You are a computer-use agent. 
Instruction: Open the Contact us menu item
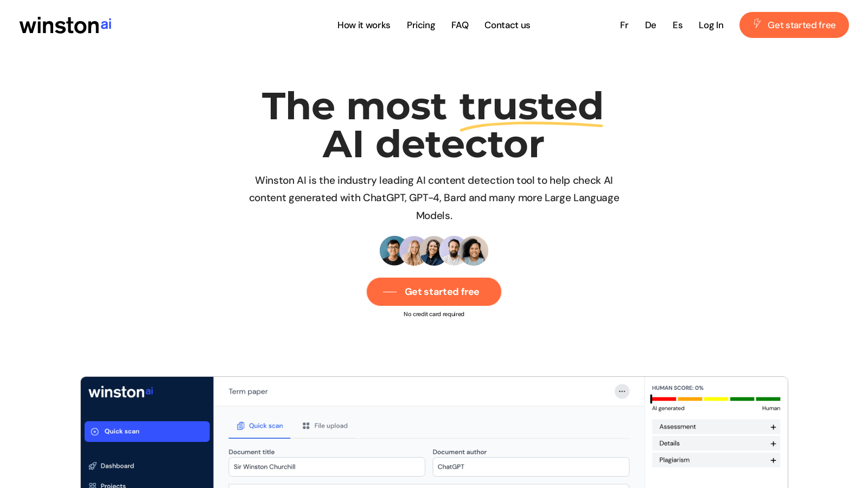point(507,25)
